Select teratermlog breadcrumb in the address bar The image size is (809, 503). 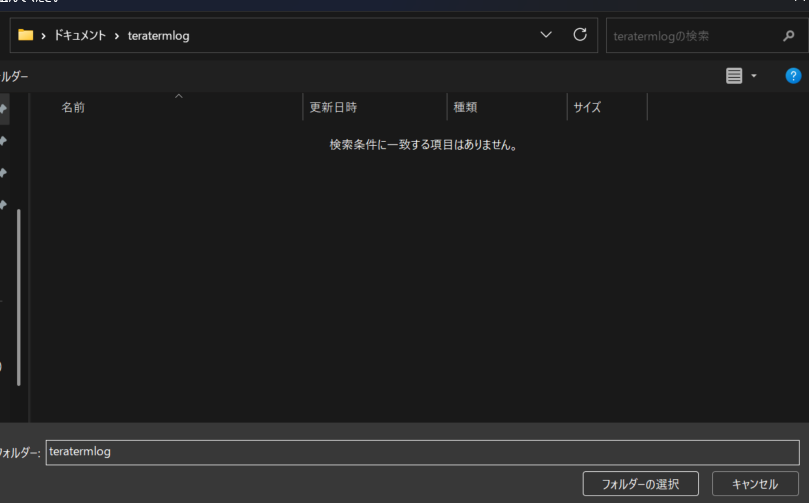(158, 36)
